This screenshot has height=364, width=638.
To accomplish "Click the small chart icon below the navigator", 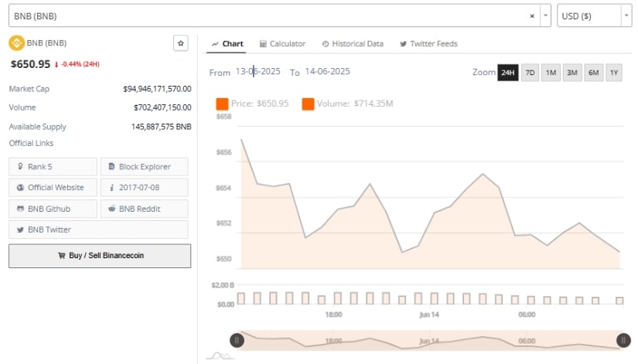I will [x=220, y=356].
